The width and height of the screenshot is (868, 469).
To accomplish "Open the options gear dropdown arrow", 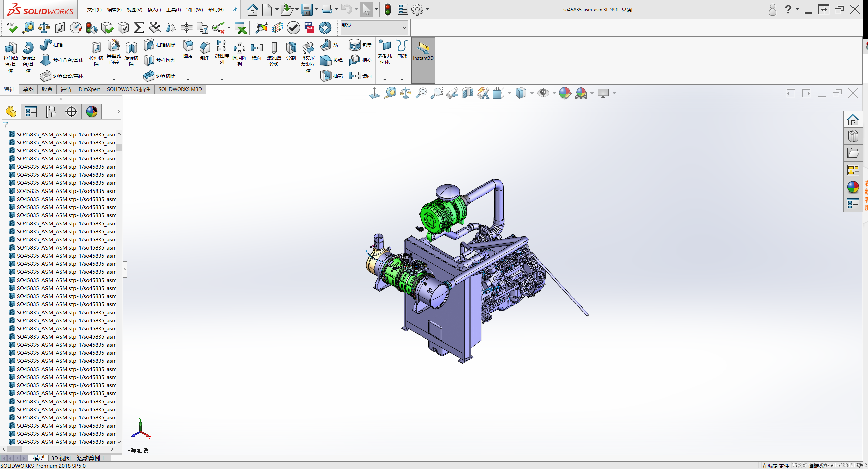I will click(x=427, y=9).
